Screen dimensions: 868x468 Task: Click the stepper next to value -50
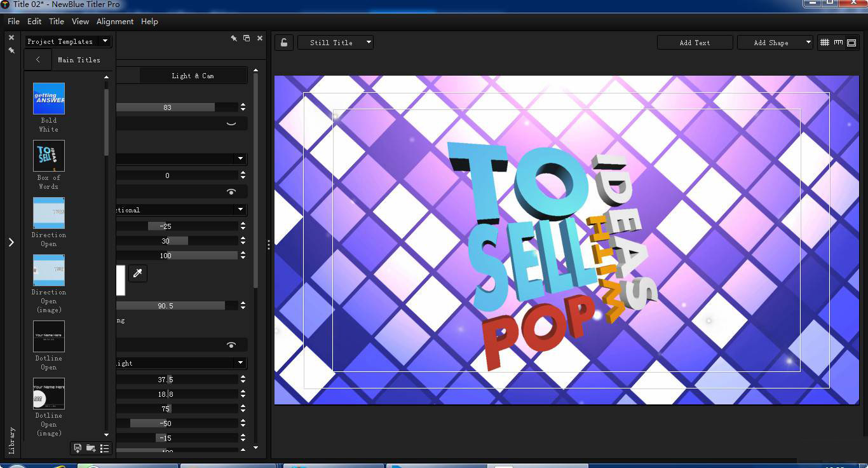click(243, 423)
